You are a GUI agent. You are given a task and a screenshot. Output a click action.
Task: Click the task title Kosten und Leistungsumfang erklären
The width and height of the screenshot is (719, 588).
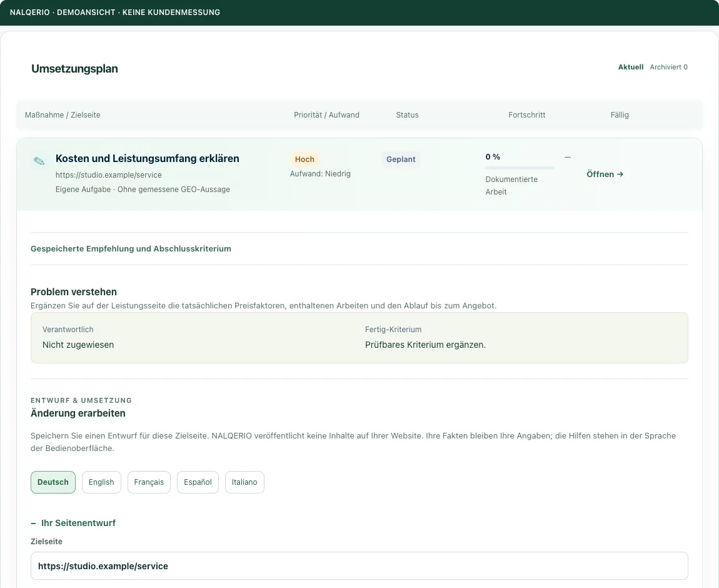147,158
